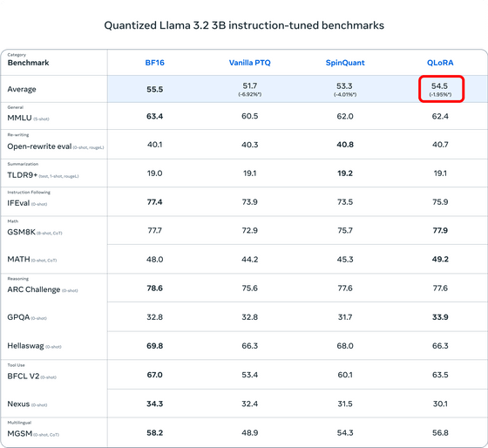The height and width of the screenshot is (448, 488).
Task: Select the highlighted QLoRA average 54.5 cell
Action: tap(441, 89)
